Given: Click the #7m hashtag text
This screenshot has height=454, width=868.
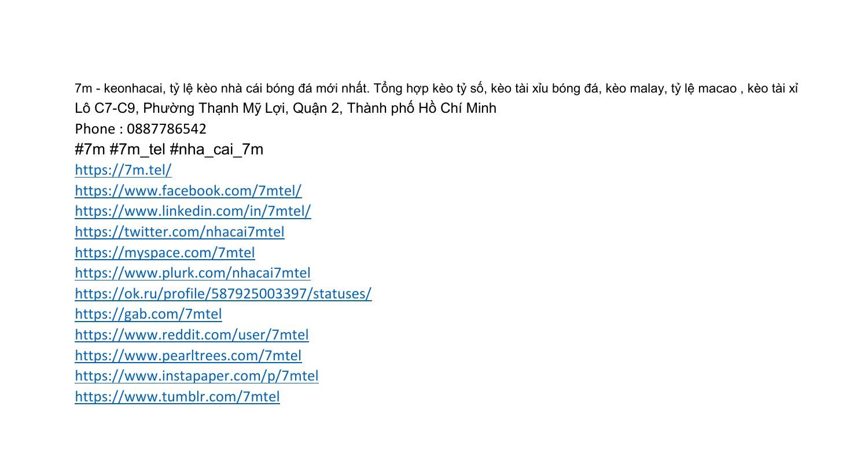Looking at the screenshot, I should [90, 150].
